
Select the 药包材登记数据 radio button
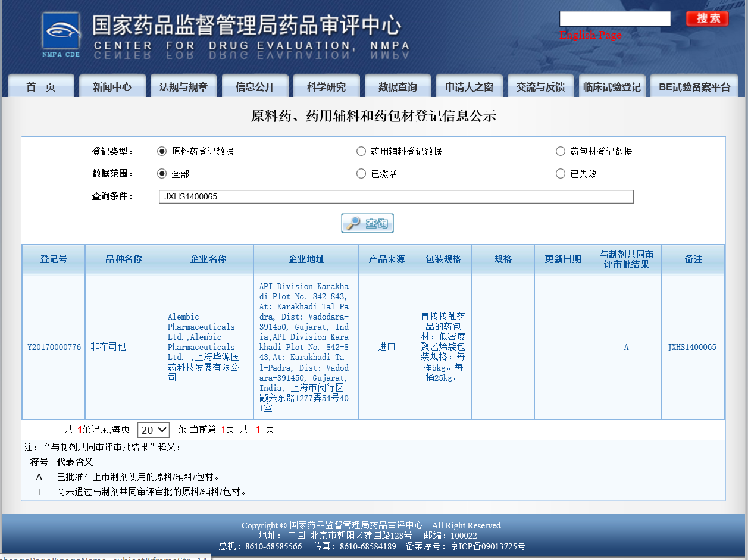point(560,151)
